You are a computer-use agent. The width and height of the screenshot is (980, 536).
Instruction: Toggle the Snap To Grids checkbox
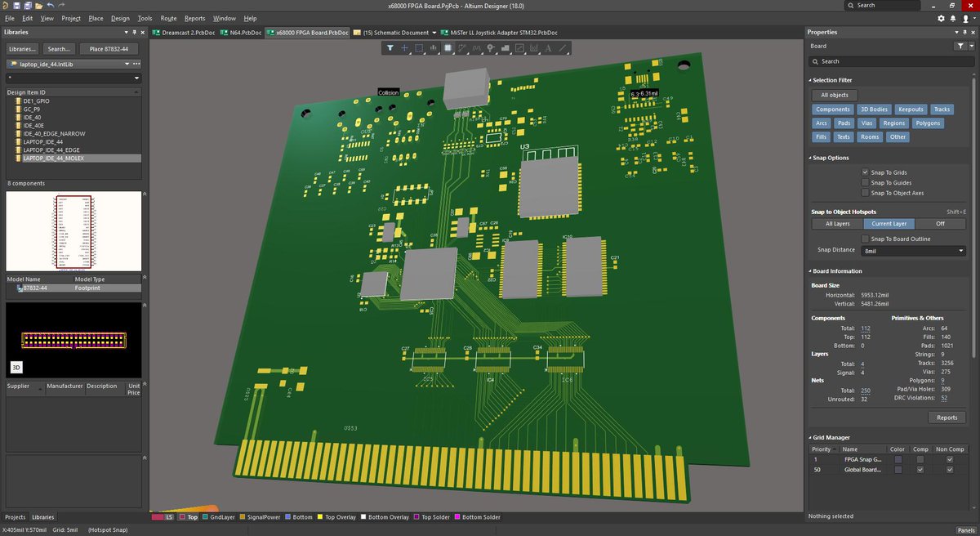[x=865, y=172]
